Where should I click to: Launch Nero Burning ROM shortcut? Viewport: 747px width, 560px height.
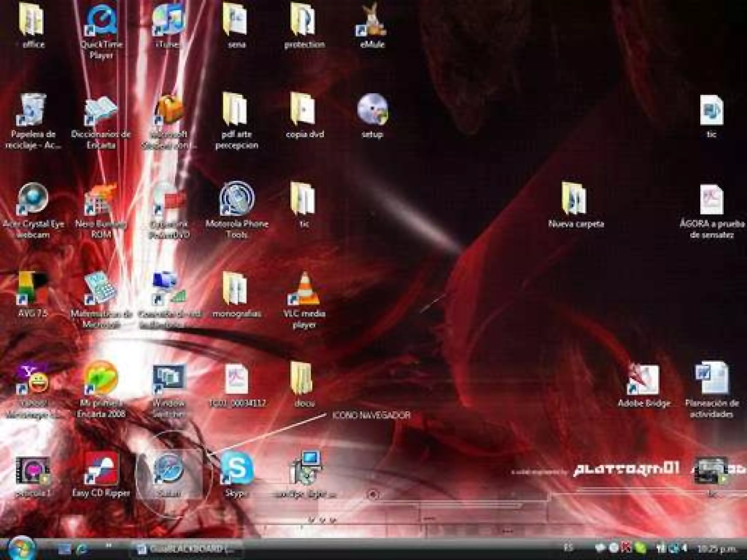click(101, 200)
